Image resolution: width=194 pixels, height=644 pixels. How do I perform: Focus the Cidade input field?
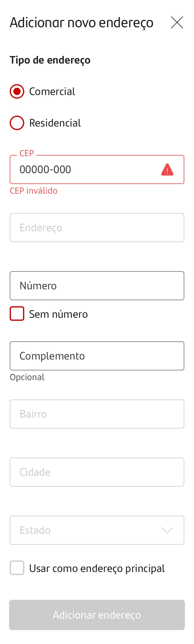tap(97, 472)
